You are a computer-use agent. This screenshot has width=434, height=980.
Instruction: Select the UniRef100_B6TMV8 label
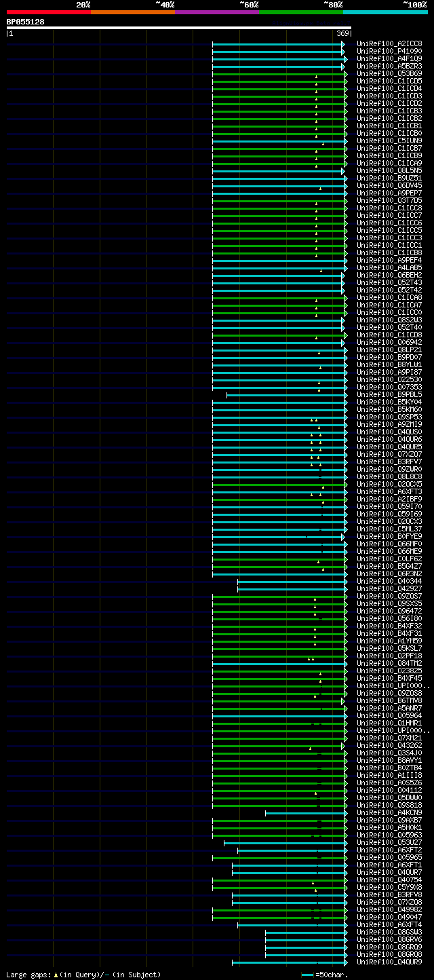[389, 700]
